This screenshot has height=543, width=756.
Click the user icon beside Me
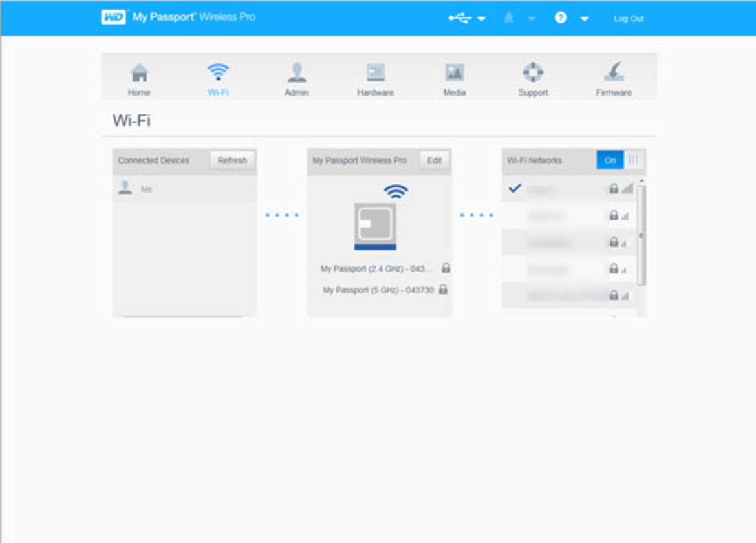[x=125, y=187]
